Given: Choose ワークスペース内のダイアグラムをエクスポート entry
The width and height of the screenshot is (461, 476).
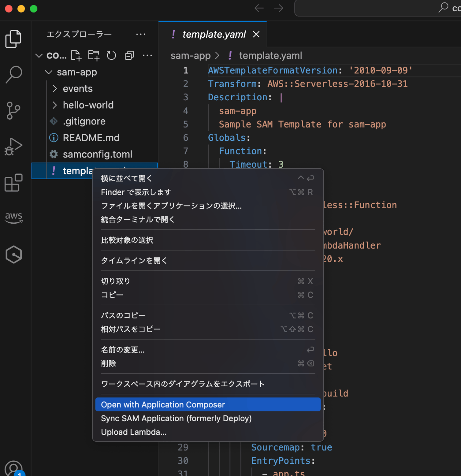Looking at the screenshot, I should [x=208, y=384].
